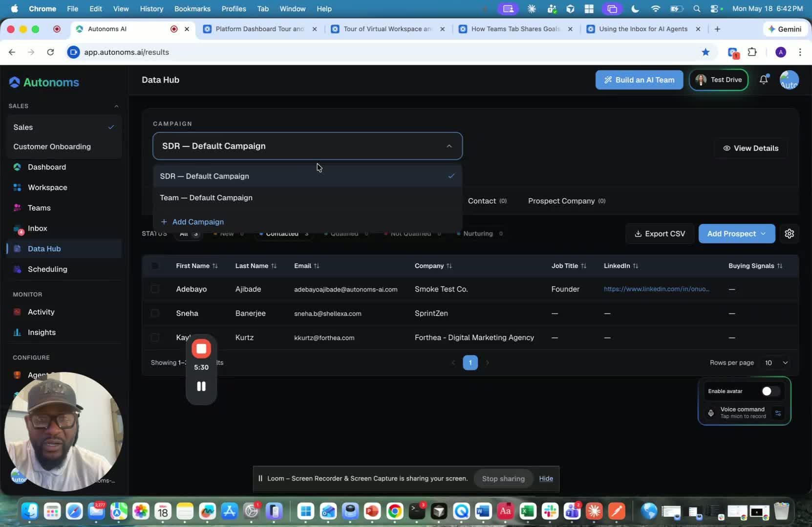Tap the Voice command microphone icon

(711, 413)
